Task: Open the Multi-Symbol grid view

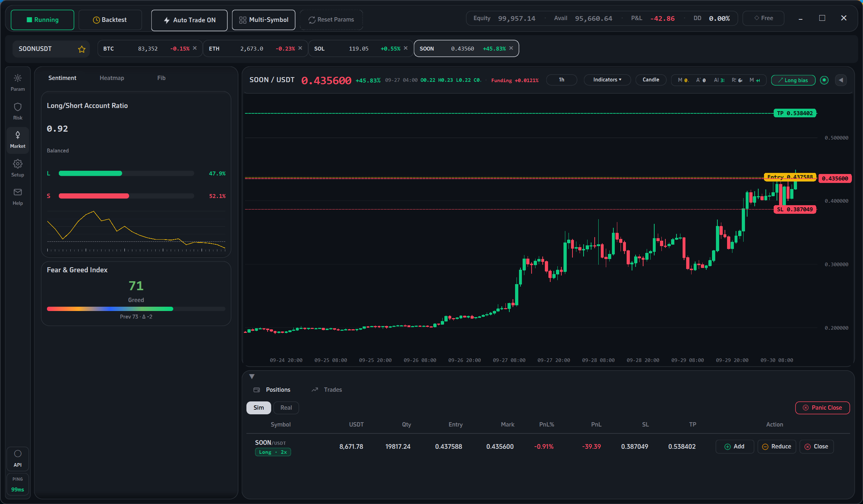Action: coord(264,20)
